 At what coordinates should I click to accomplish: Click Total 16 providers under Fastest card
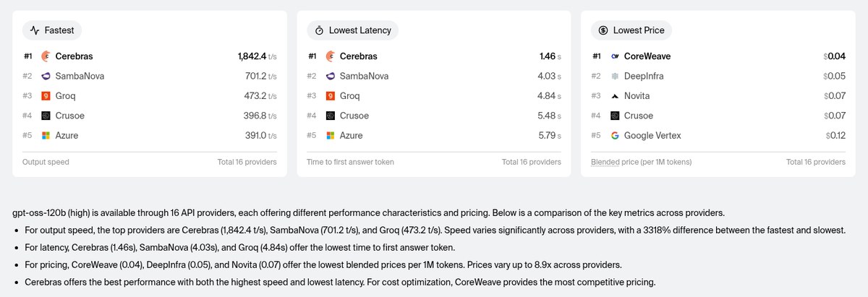click(x=247, y=162)
